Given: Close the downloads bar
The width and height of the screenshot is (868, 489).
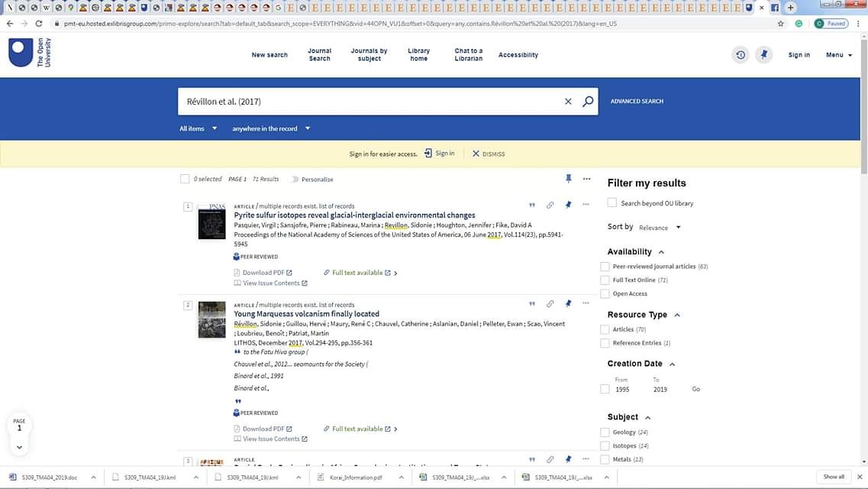Looking at the screenshot, I should (x=860, y=477).
